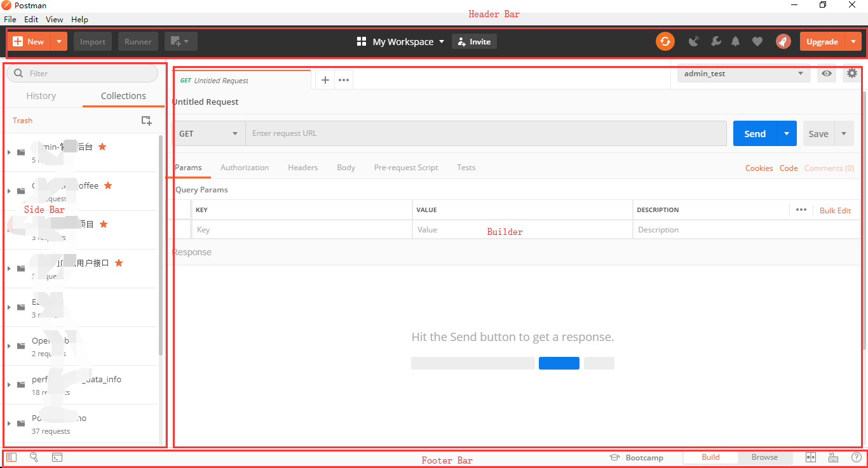Click the Bulk Edit link
This screenshot has width=868, height=468.
835,210
